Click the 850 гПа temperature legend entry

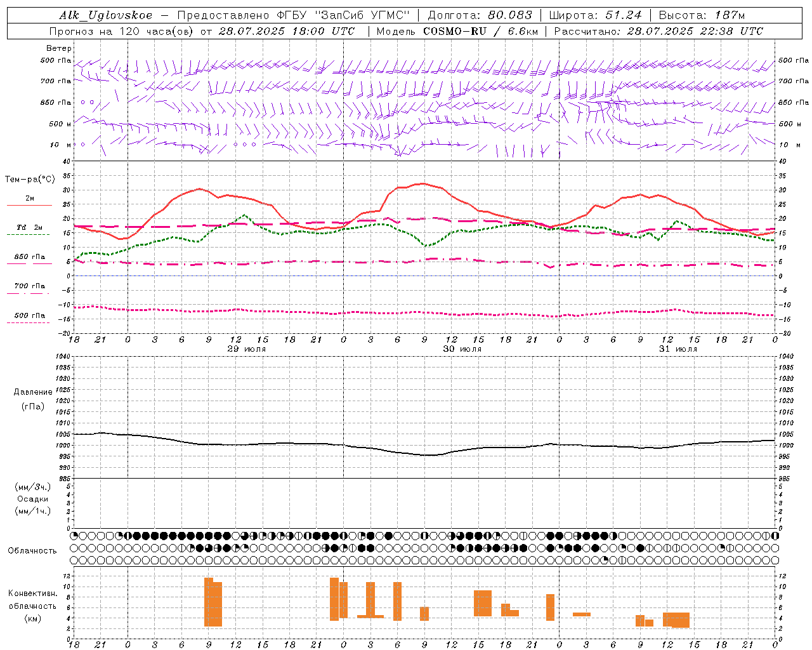29,257
